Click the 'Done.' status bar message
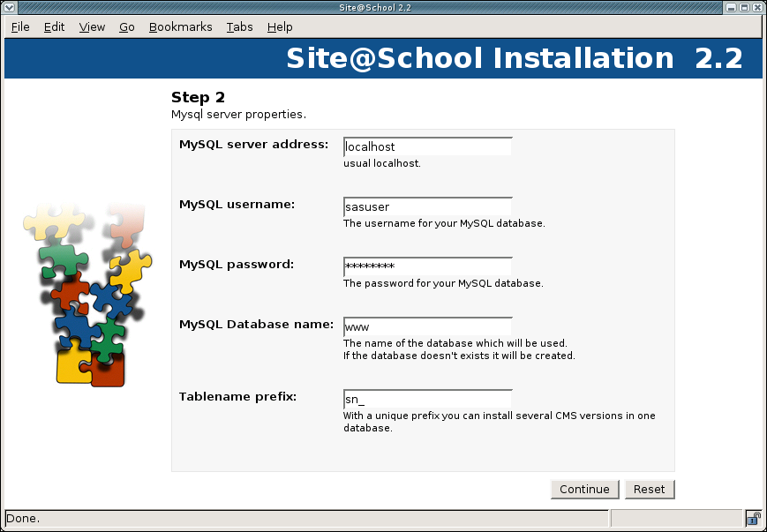The image size is (767, 532). (x=23, y=518)
